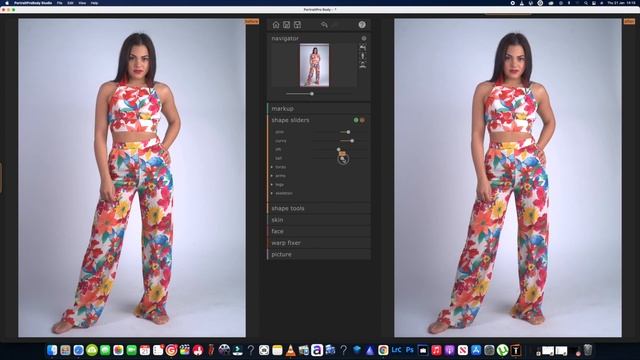
Task: Launch VLC from the dock
Action: point(291,350)
